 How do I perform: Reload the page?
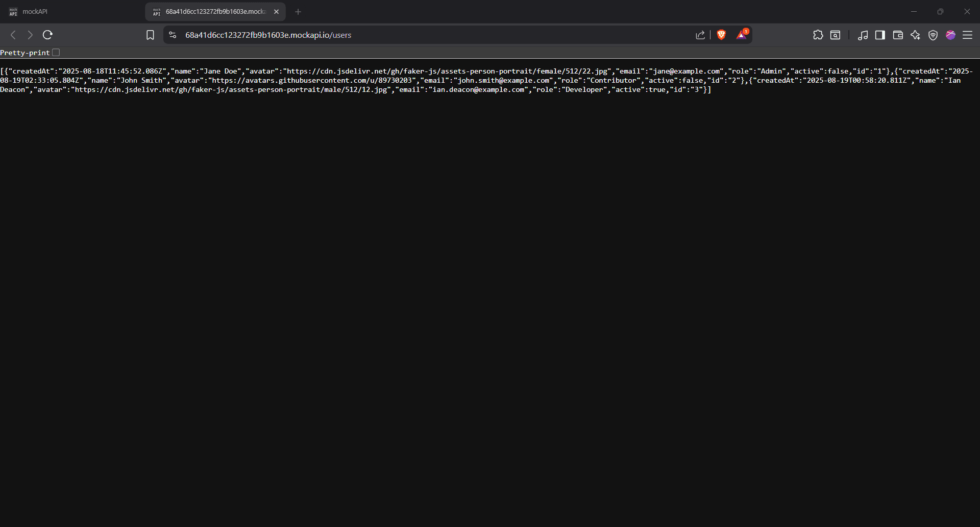click(x=47, y=35)
